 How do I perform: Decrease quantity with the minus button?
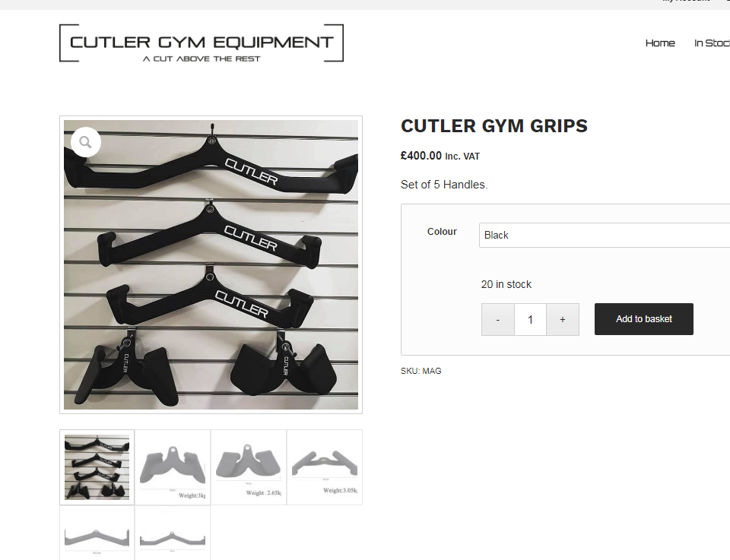[x=497, y=320]
